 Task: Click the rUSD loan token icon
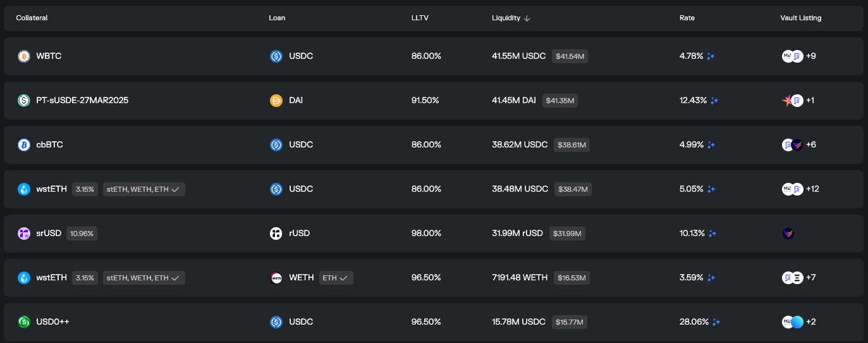tap(276, 234)
